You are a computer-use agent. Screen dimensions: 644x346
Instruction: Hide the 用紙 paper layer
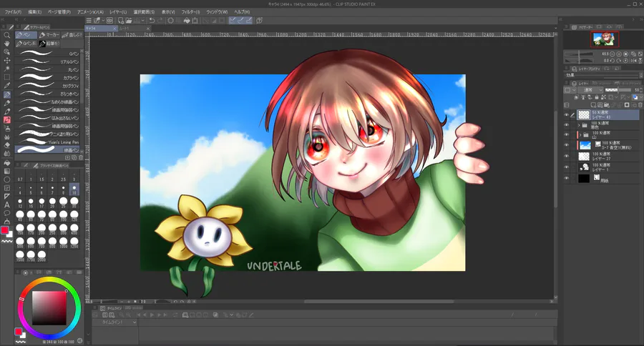pos(567,179)
